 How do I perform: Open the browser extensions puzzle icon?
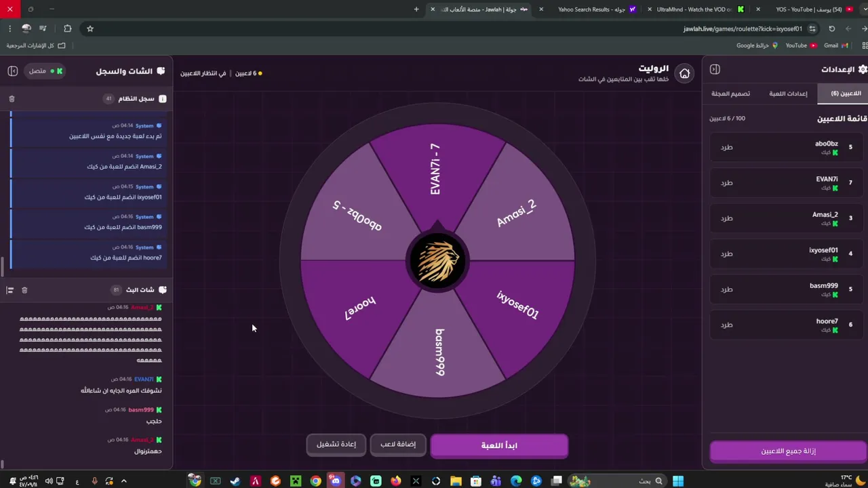click(67, 28)
